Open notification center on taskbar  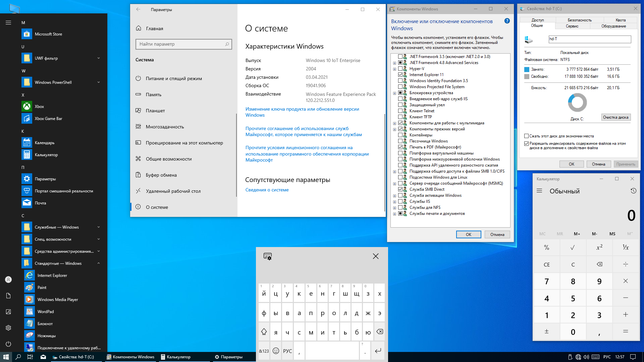(633, 357)
